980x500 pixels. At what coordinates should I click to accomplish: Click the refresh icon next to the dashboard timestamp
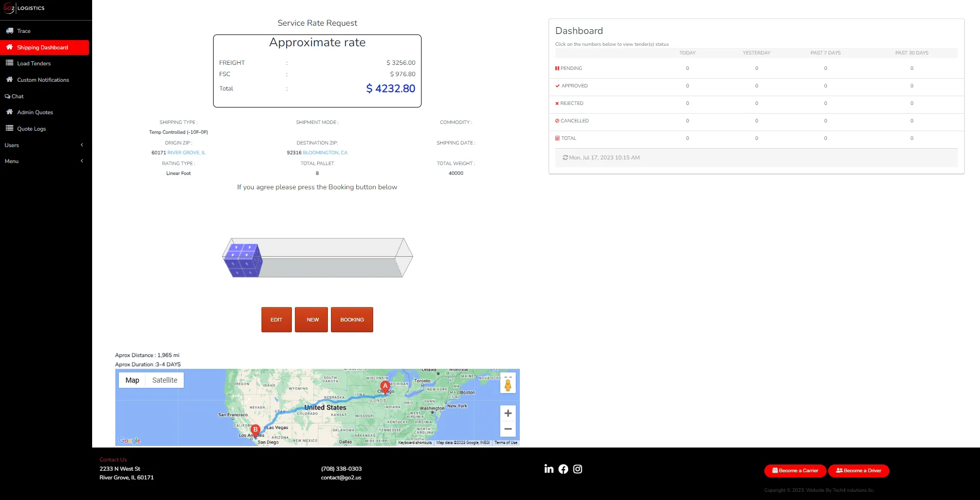click(565, 157)
